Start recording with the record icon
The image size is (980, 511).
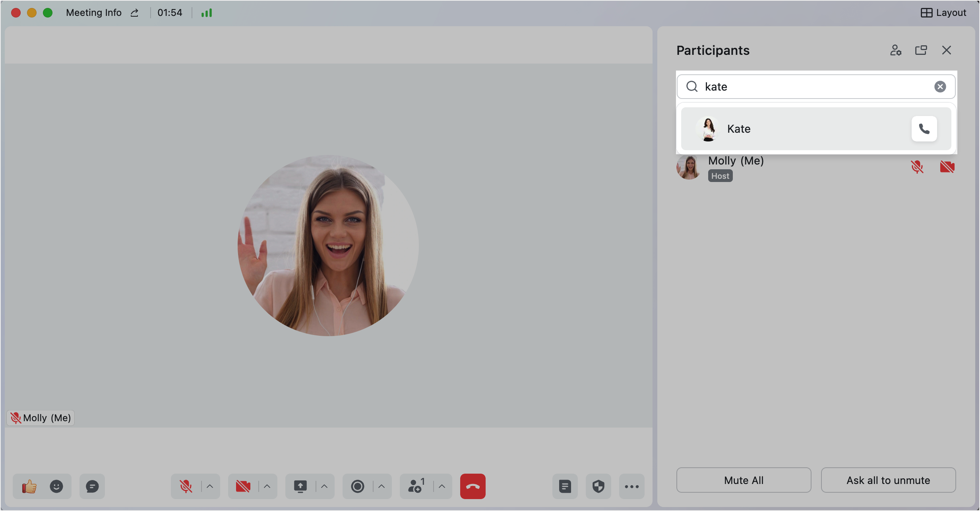358,486
